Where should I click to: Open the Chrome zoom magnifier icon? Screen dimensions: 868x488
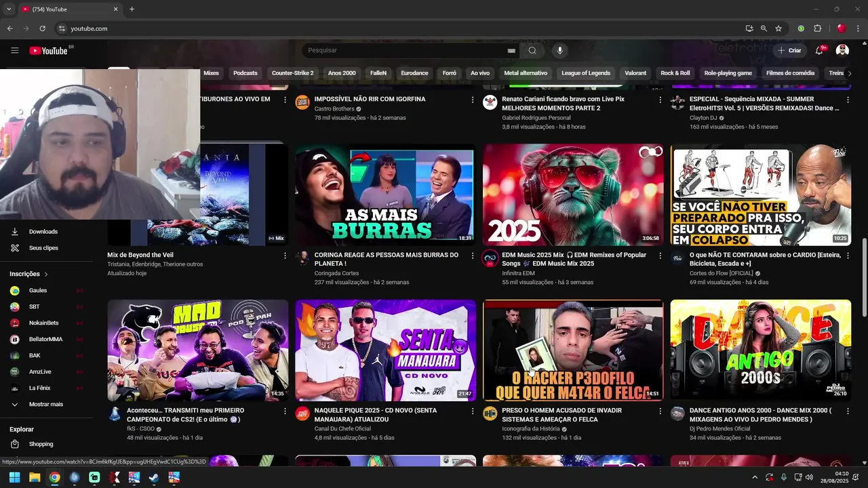(x=764, y=28)
